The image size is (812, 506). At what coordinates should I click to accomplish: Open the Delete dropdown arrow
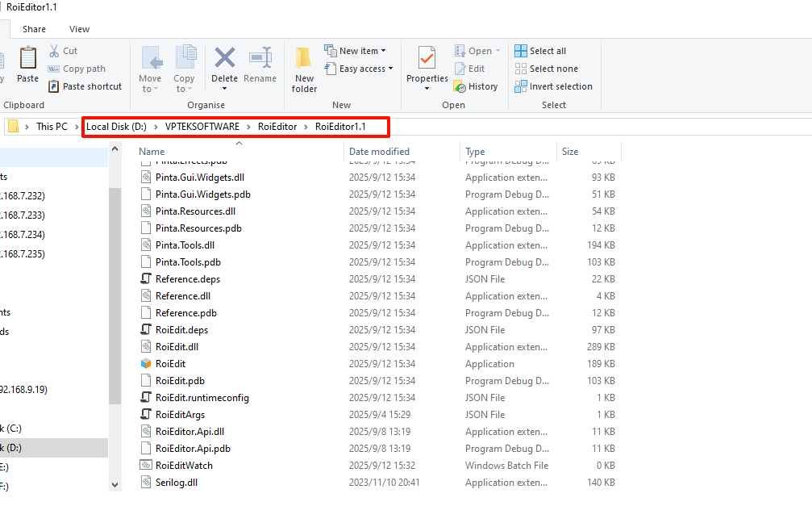[x=224, y=89]
